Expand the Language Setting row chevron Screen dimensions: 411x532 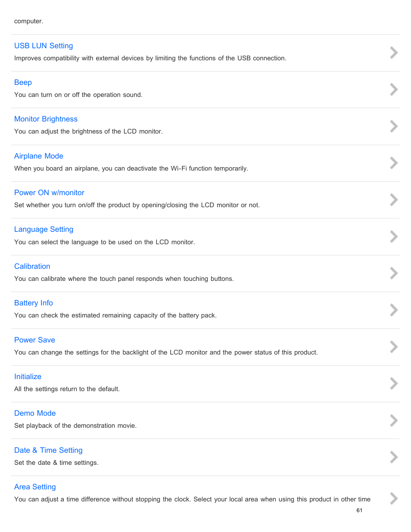394,236
